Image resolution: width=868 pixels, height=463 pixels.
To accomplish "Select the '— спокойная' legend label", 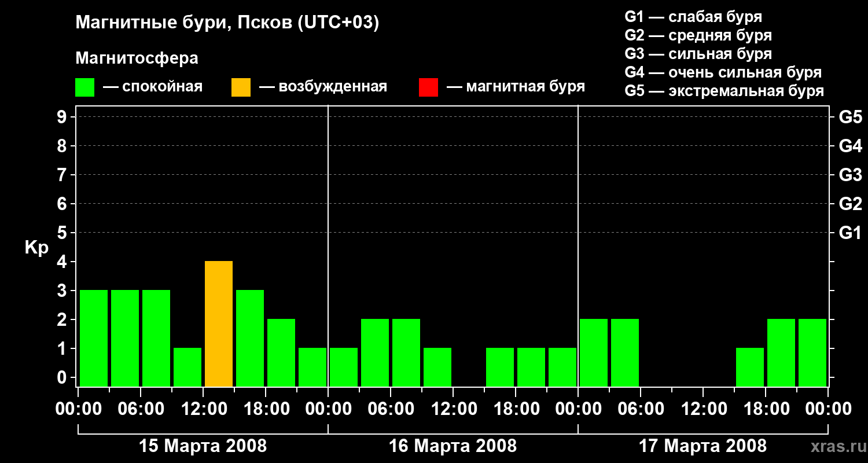I will coord(153,87).
